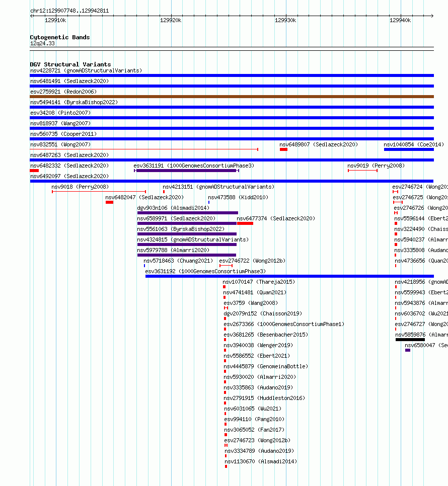Select the nsv3940038 (Wenger2019) label
Screen dimensions: 448x486
click(x=258, y=345)
